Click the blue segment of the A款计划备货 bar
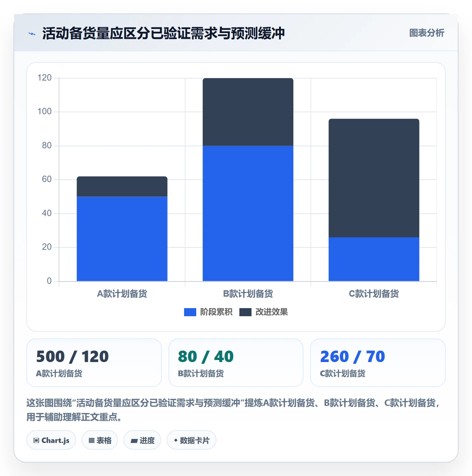 (122, 239)
